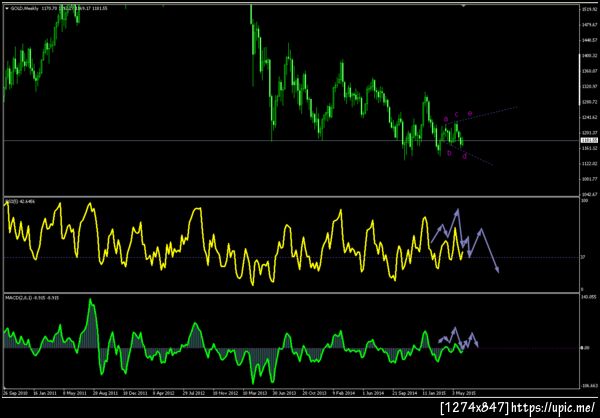Screen dimensions: 600x418
Task: Click the MACD scale value -106.663
Action: coord(588,386)
